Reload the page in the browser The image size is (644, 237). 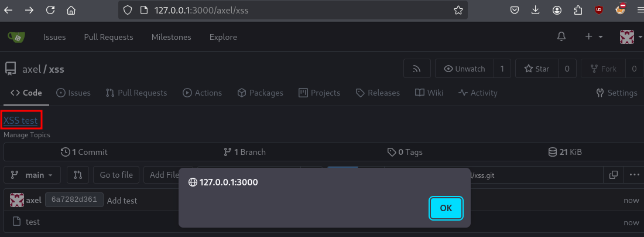(50, 10)
